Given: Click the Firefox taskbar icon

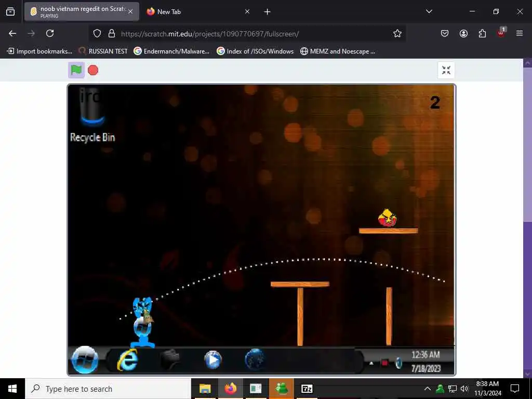Looking at the screenshot, I should click(230, 389).
